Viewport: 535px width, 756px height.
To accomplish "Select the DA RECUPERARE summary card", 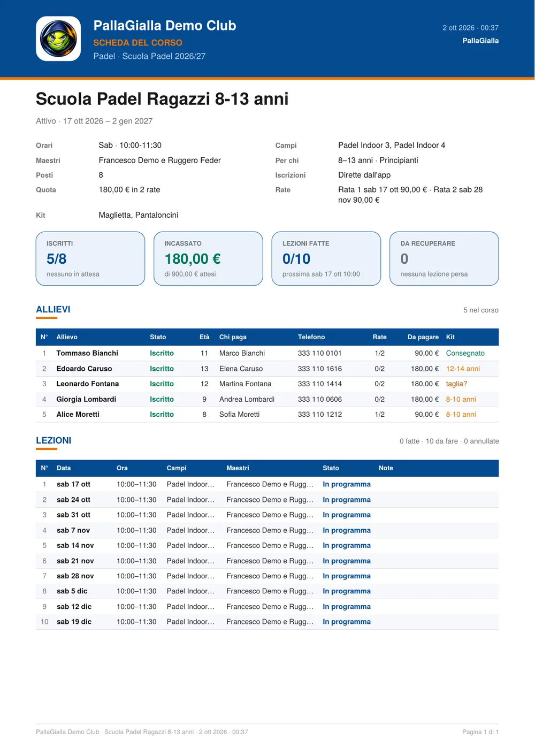I will tap(444, 258).
